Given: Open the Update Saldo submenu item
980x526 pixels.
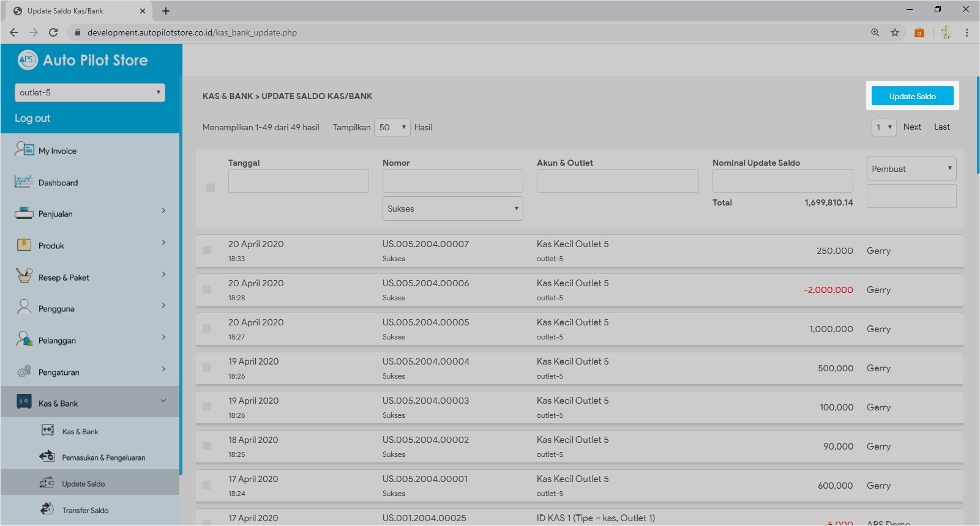Looking at the screenshot, I should tap(83, 484).
